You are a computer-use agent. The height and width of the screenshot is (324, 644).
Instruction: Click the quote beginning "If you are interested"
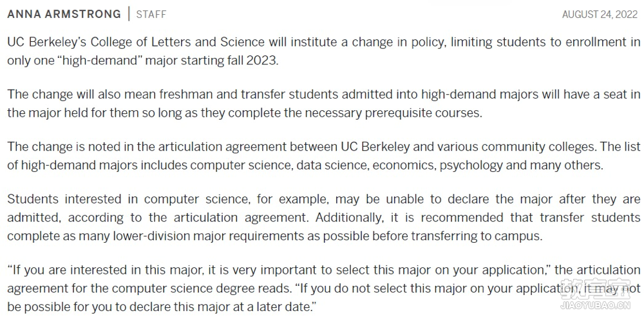pos(324,289)
